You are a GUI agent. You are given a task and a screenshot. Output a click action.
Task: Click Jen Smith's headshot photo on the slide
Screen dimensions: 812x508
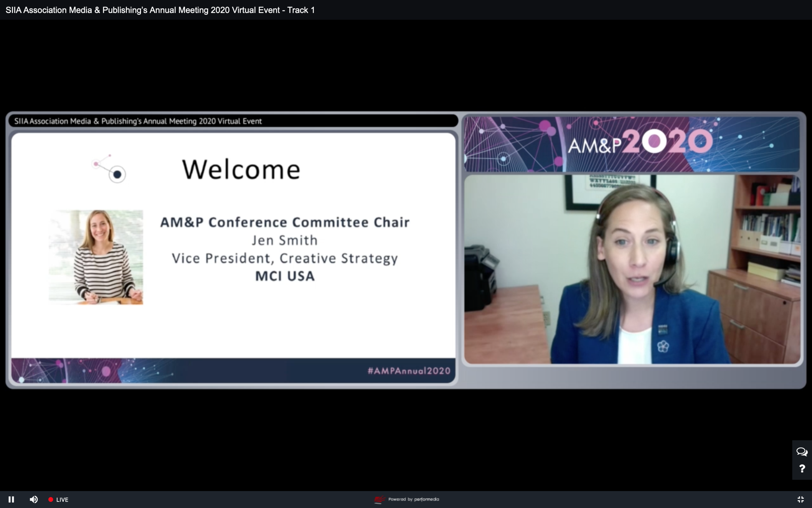(96, 257)
